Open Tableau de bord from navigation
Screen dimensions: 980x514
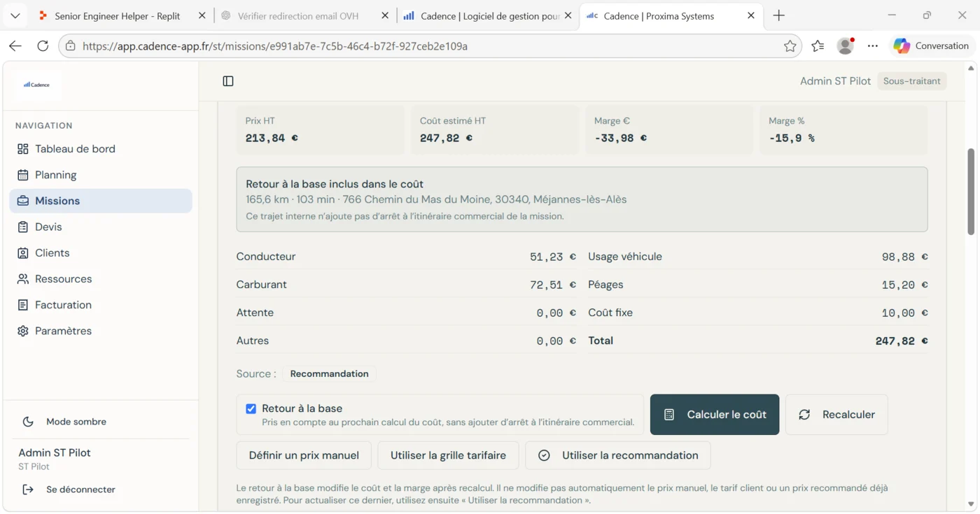point(101,149)
